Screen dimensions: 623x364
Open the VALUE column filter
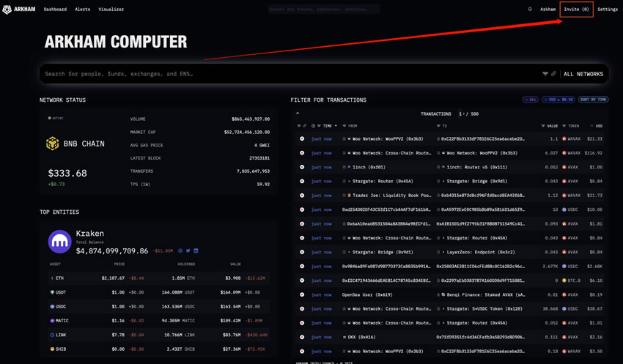click(543, 126)
